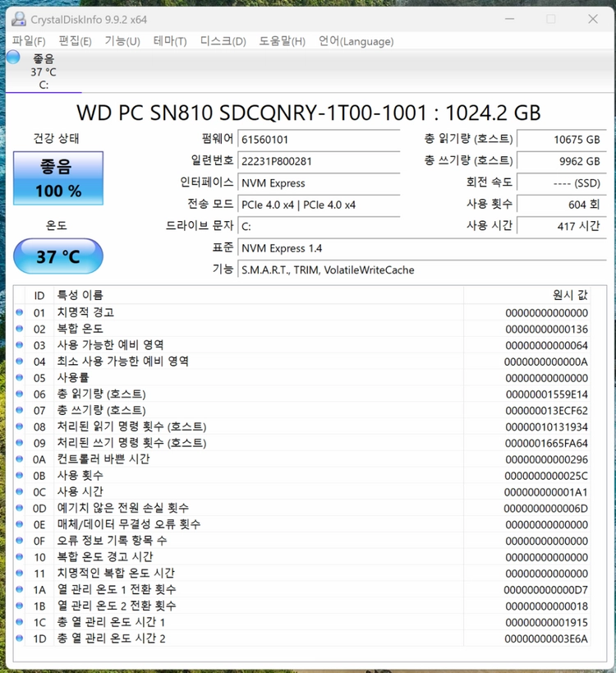Click status dot for ID 0E row
Screen dimensions: 616x673
pyautogui.click(x=20, y=524)
